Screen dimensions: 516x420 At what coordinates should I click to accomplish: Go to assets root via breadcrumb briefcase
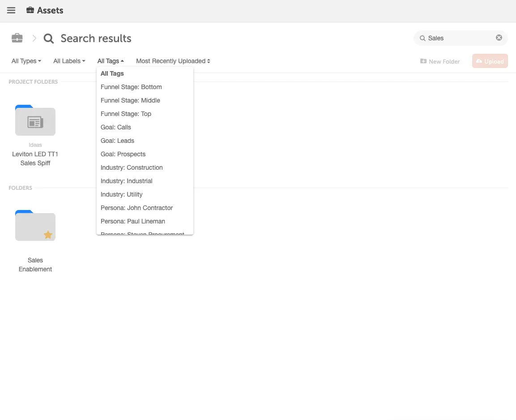click(17, 38)
